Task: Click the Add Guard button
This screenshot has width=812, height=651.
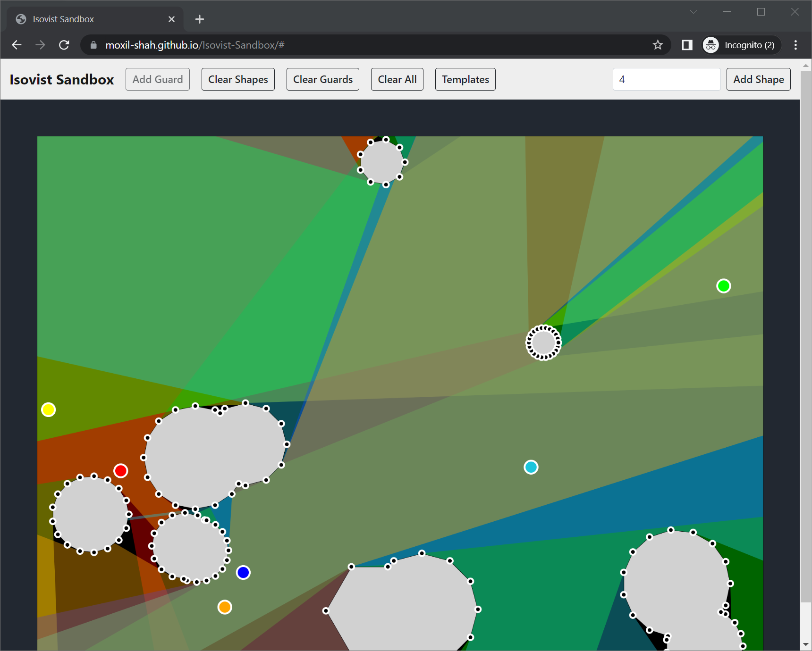Action: 158,79
